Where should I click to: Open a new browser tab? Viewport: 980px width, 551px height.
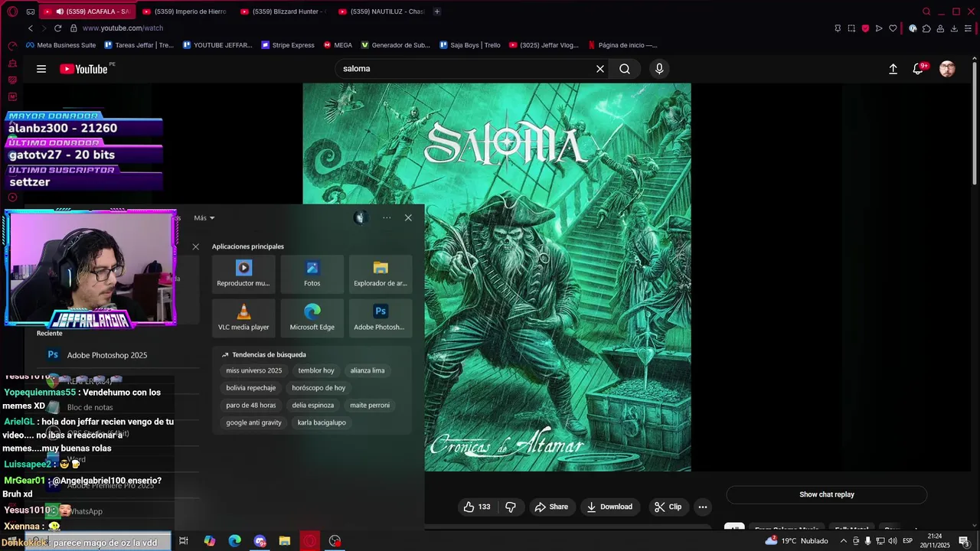pyautogui.click(x=437, y=11)
